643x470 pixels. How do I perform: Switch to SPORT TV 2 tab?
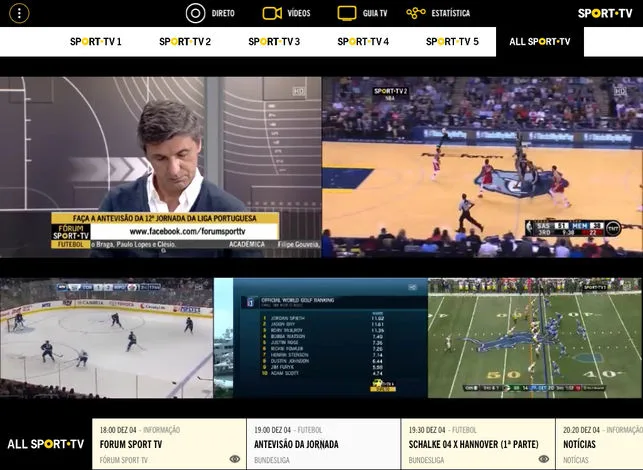tap(185, 41)
